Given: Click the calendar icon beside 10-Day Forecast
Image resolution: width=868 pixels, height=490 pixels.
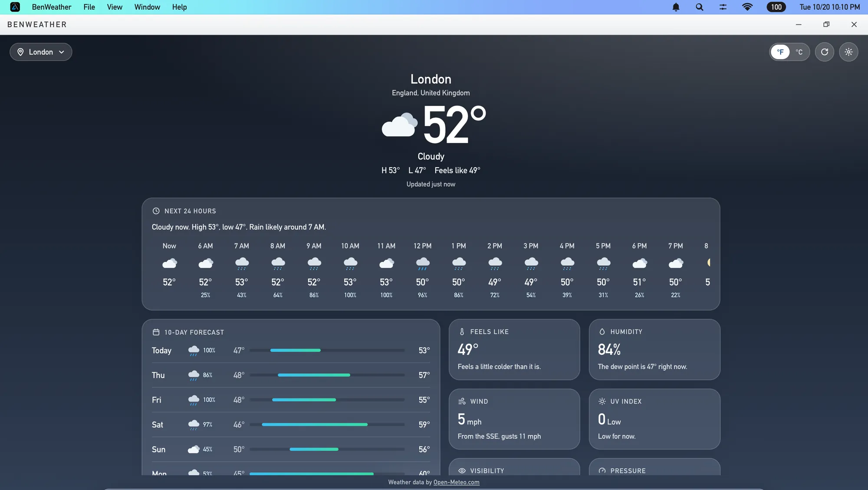Looking at the screenshot, I should point(156,332).
